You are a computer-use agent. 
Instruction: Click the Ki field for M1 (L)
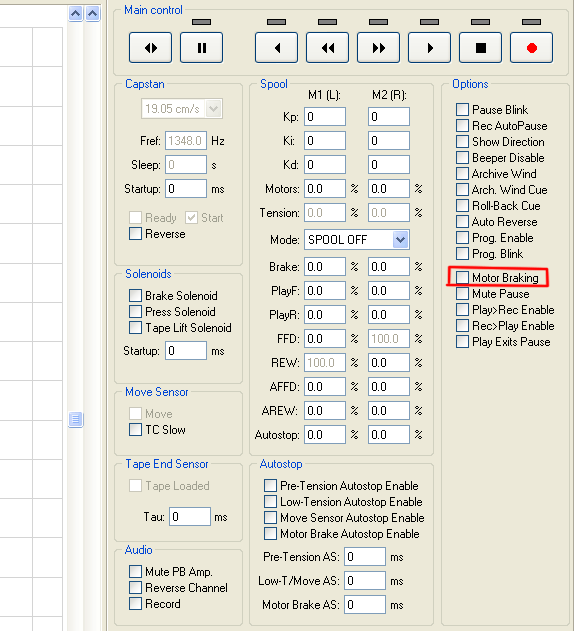(325, 141)
